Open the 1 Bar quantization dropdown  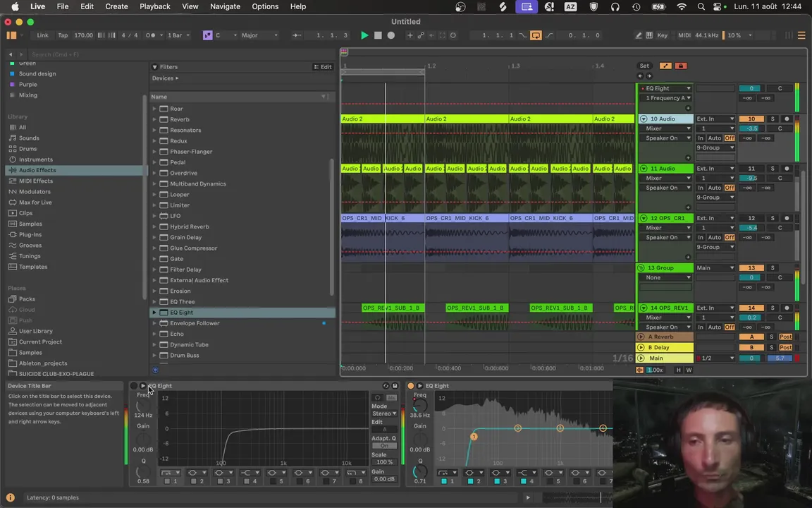coord(178,35)
